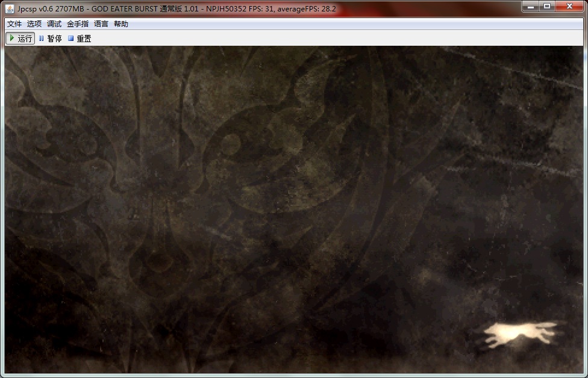Click the blue Reset (重置) square icon

coord(70,39)
